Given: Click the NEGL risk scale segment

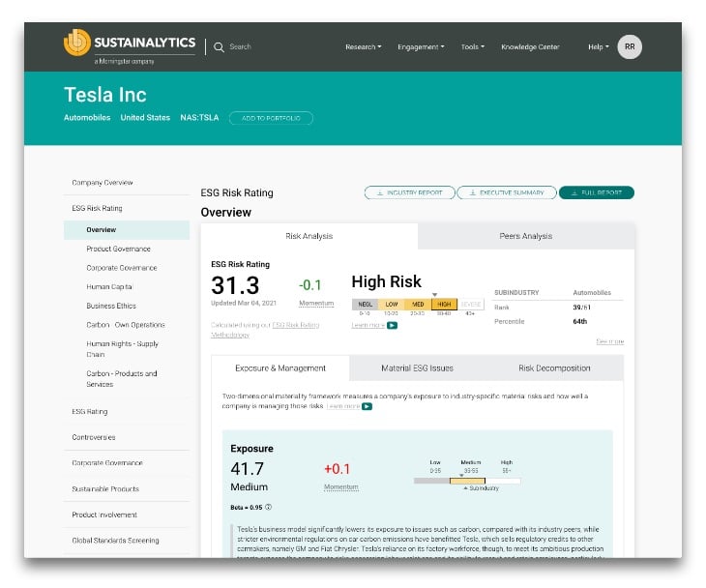Looking at the screenshot, I should (x=365, y=305).
